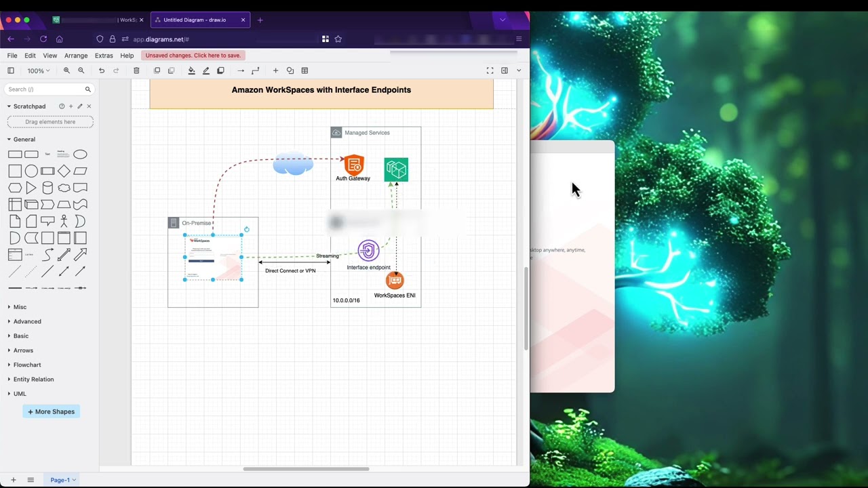Image resolution: width=868 pixels, height=488 pixels.
Task: Open Fill Color bucket tool
Action: pyautogui.click(x=191, y=70)
